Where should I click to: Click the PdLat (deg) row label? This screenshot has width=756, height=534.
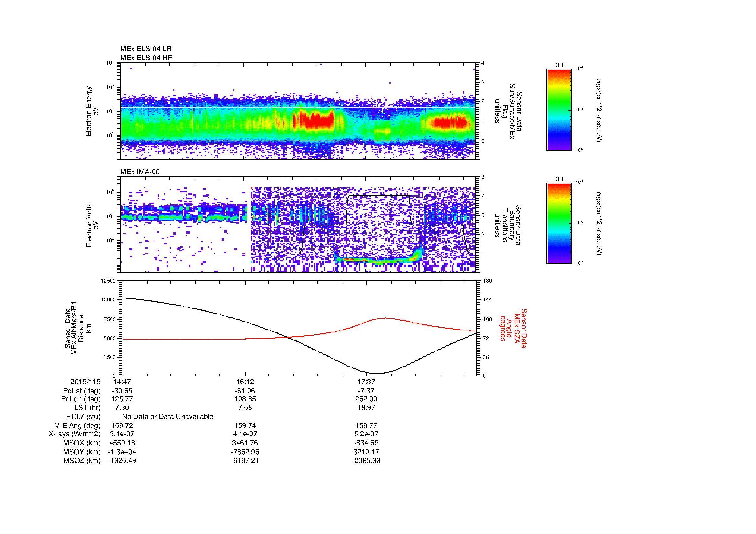tap(82, 391)
